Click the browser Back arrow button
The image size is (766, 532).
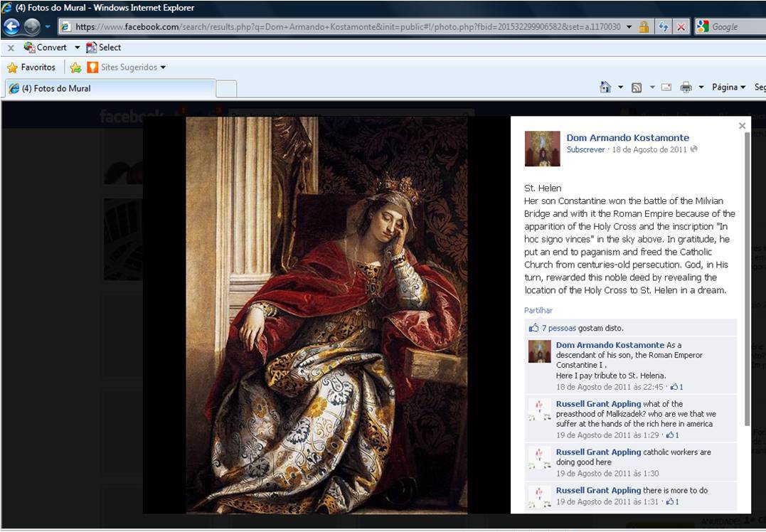pos(11,27)
